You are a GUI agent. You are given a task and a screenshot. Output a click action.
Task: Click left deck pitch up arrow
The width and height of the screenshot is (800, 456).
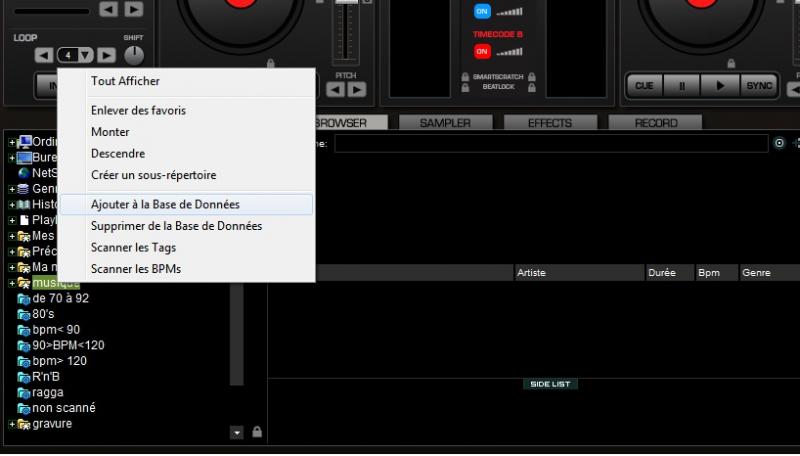point(357,90)
